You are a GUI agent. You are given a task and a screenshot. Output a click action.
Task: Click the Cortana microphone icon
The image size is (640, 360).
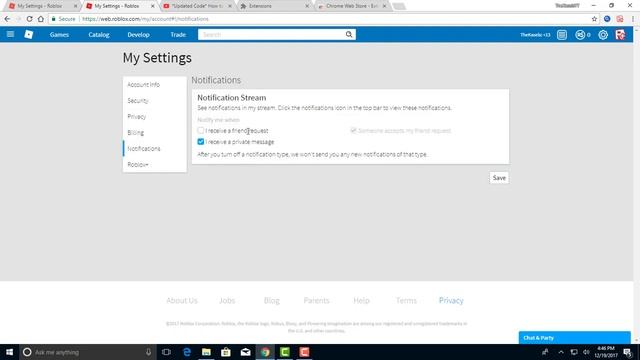click(x=148, y=352)
